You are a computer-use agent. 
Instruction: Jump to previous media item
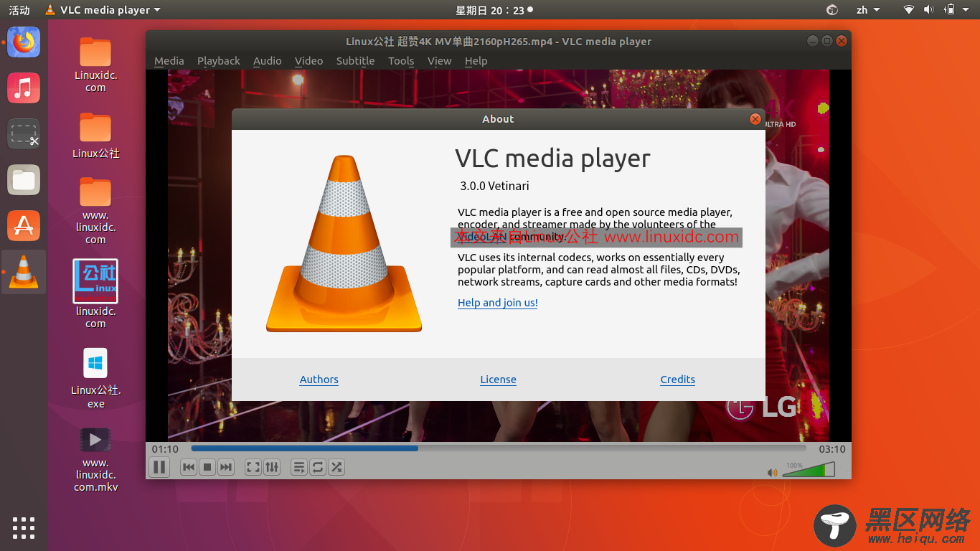click(189, 467)
